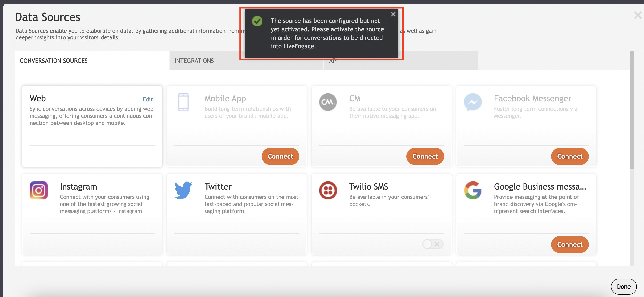Click the Mobile App phone icon

[183, 102]
